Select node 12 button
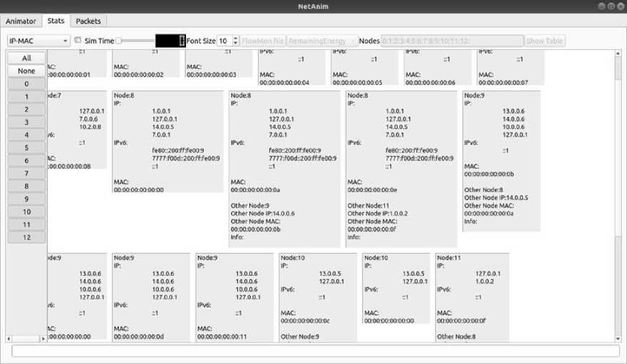This screenshot has height=364, width=627. point(26,237)
